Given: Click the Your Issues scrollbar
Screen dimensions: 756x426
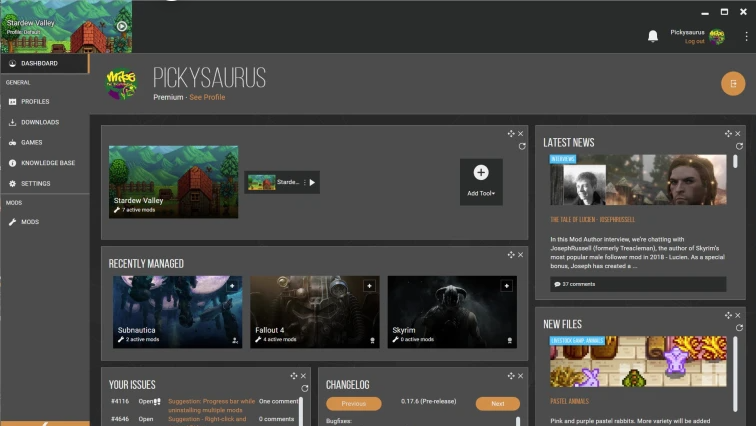Looking at the screenshot, I should pos(301,411).
